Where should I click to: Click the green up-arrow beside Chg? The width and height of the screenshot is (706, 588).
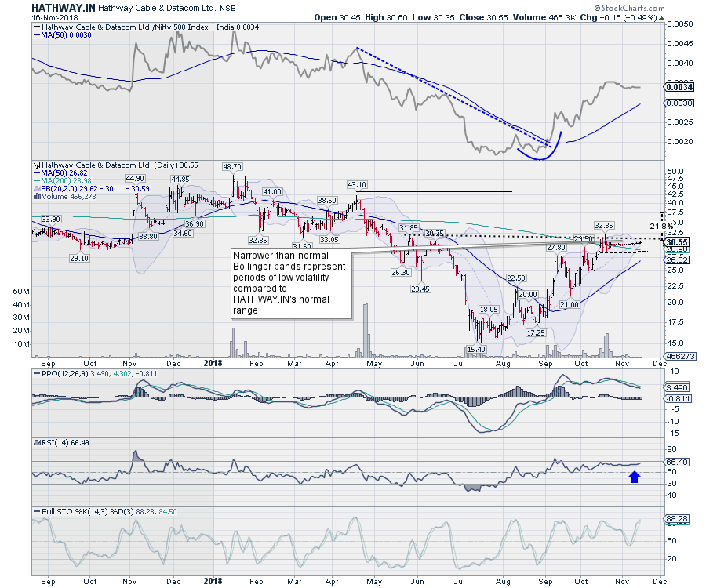click(x=661, y=18)
